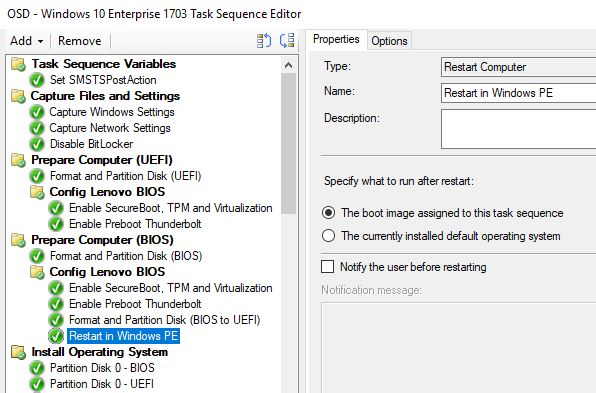
Task: Select the Capture Files and Settings group
Action: pos(105,96)
